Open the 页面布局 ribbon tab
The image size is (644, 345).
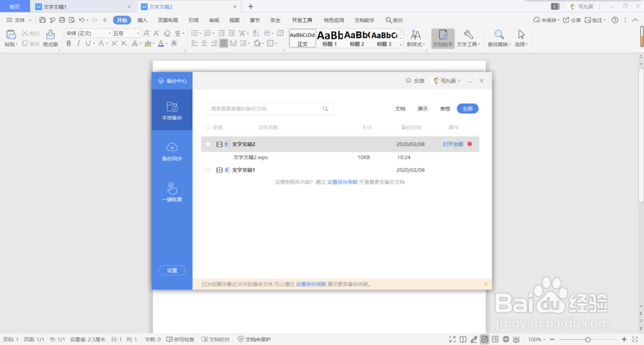(168, 20)
